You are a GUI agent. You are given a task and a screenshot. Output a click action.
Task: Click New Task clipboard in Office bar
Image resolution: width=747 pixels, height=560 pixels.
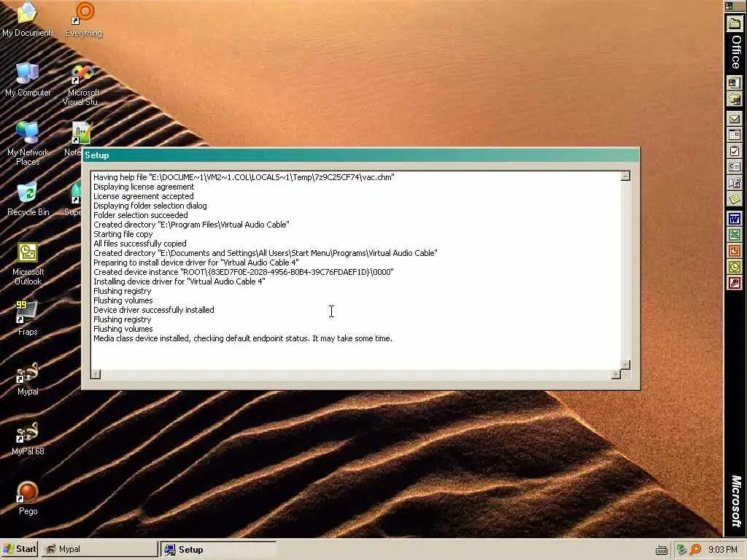734,152
